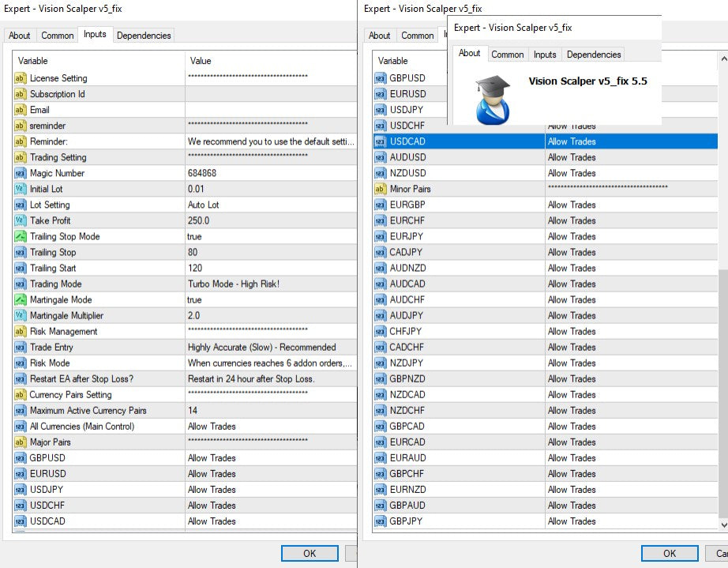Click the Vision Scalper graduate cap logo
This screenshot has height=568, width=728.
[492, 100]
